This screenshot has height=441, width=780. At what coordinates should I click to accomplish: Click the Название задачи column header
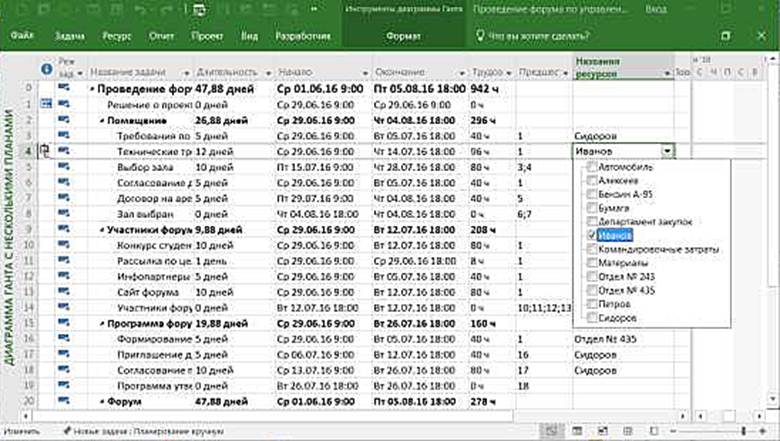pyautogui.click(x=132, y=73)
